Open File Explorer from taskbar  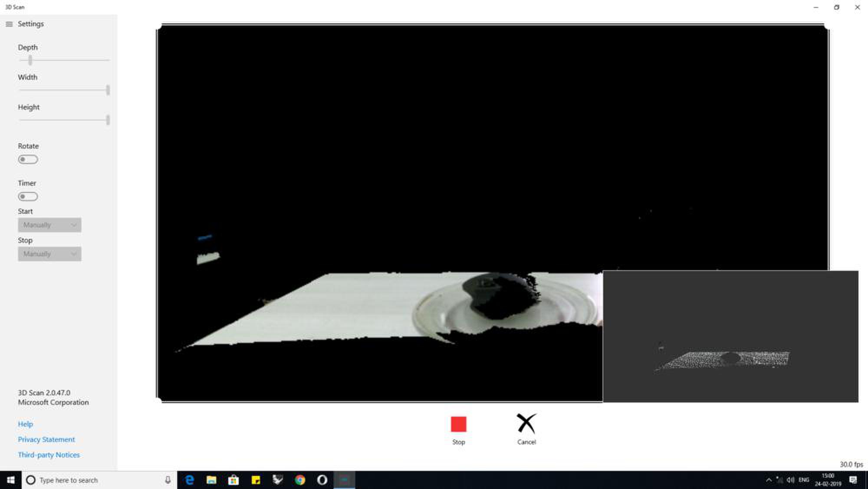[211, 480]
